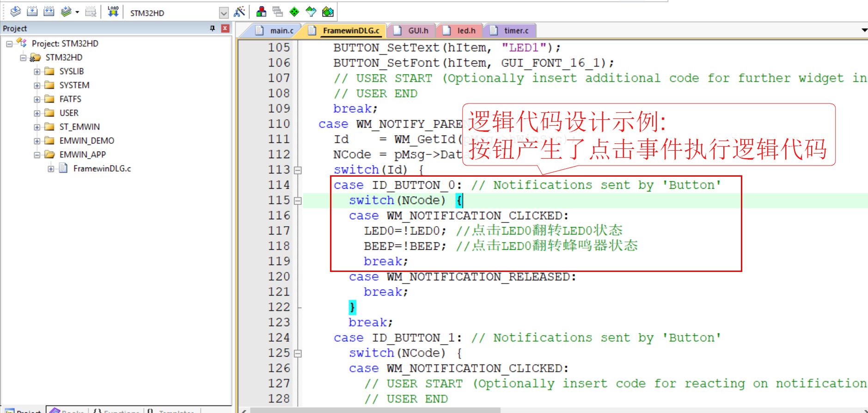Viewport: 868px width, 413px height.
Task: Click "// USER END" on line 108
Action: click(375, 93)
